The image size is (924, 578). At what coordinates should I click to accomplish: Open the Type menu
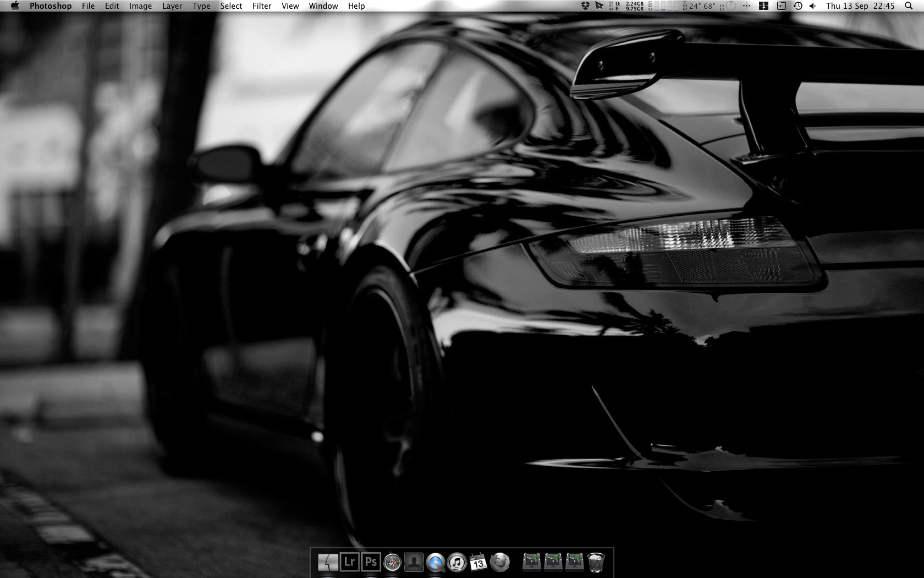pos(201,6)
